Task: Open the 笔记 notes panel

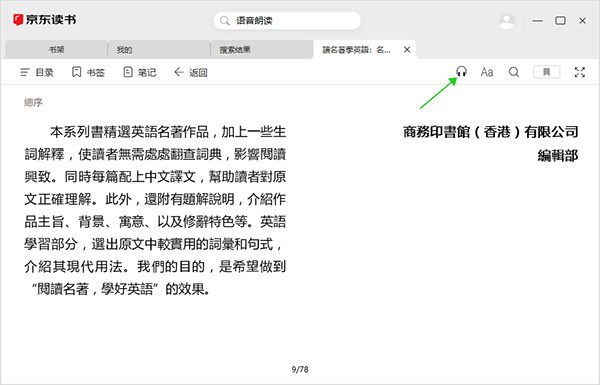Action: (x=140, y=72)
